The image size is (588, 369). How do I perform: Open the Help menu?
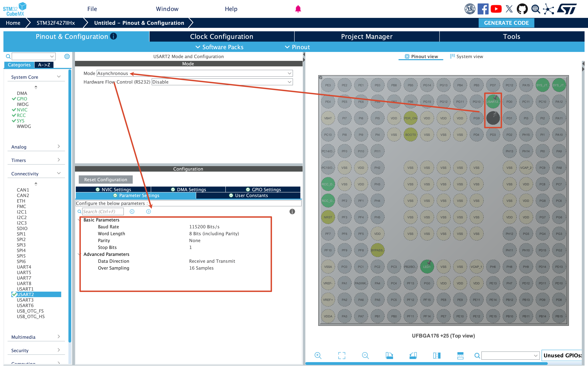(231, 9)
